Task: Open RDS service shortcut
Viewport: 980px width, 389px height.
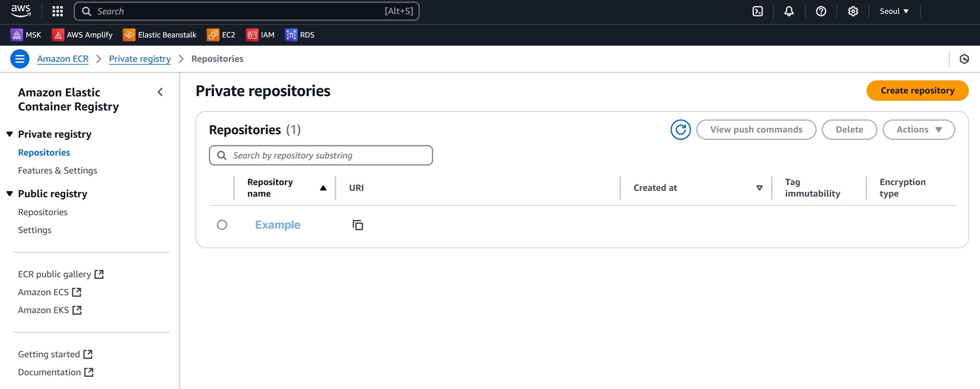Action: pyautogui.click(x=300, y=35)
